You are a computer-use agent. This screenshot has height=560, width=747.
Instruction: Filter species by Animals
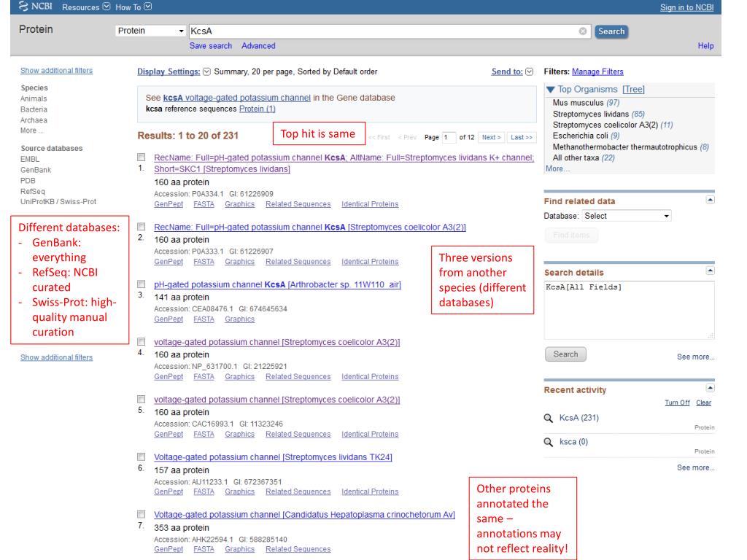[34, 99]
